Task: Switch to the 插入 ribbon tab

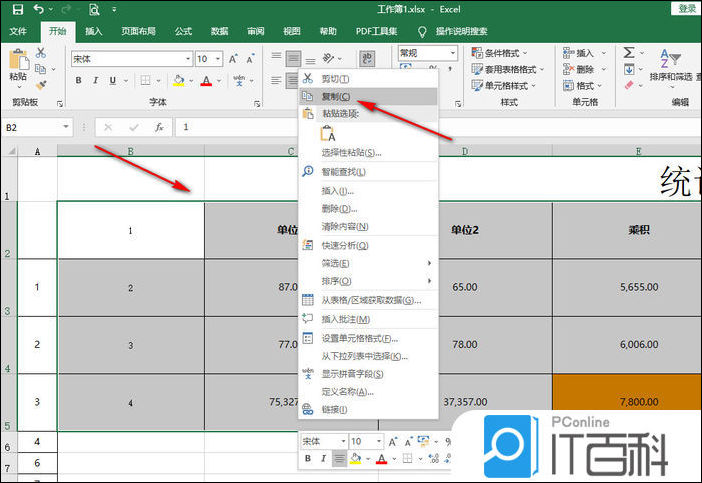Action: pyautogui.click(x=93, y=32)
